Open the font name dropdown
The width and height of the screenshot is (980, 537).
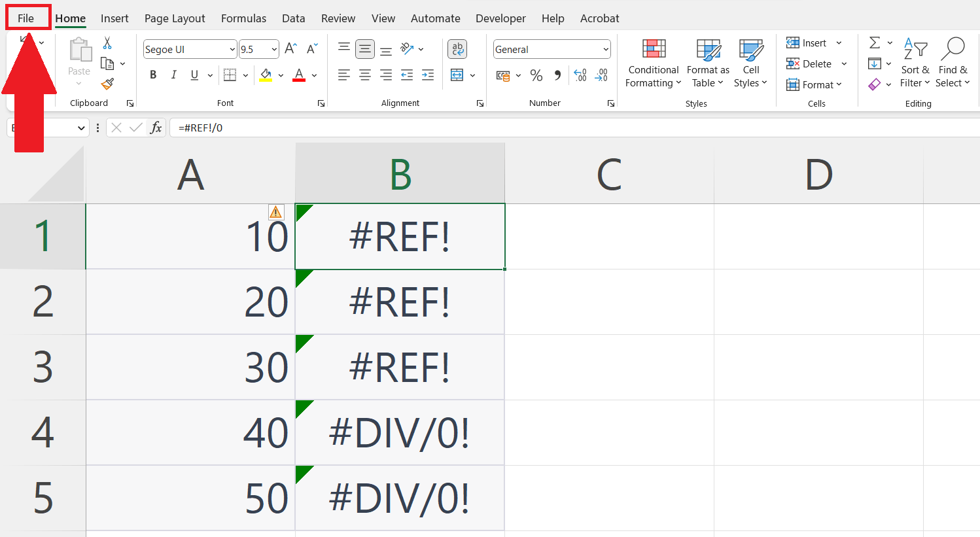point(186,49)
